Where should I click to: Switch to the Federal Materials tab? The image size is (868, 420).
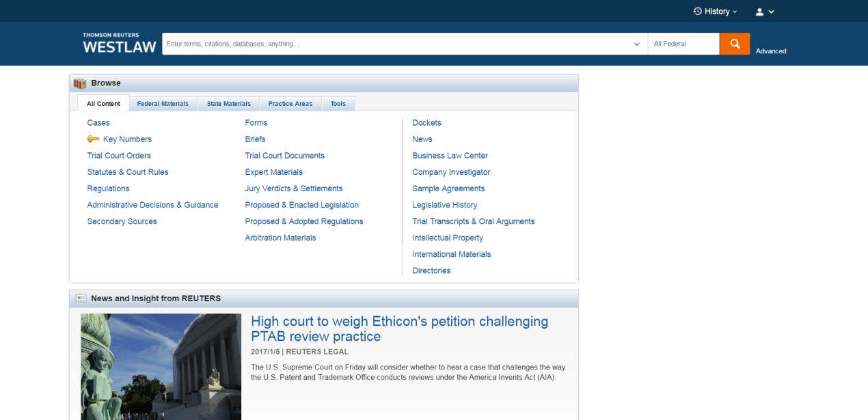pyautogui.click(x=163, y=104)
